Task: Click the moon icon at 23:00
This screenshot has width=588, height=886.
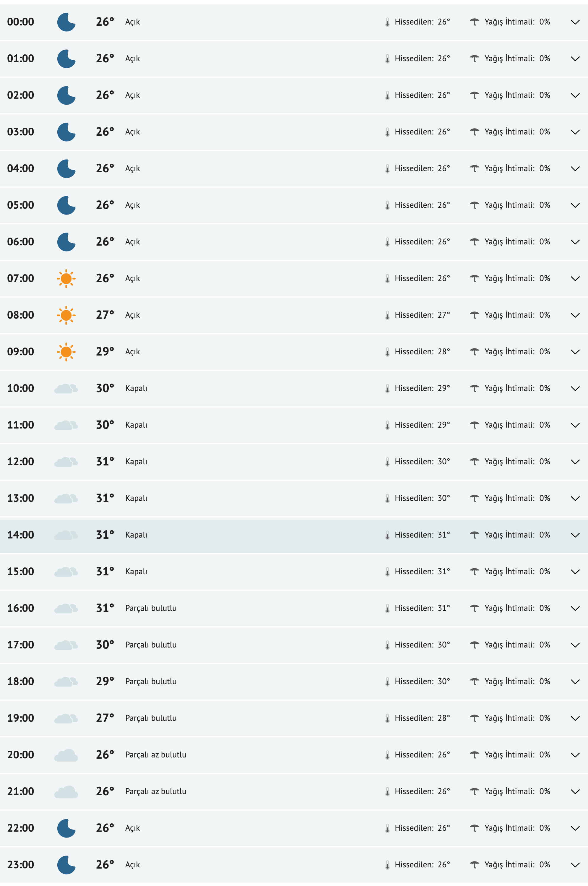Action: click(x=66, y=865)
